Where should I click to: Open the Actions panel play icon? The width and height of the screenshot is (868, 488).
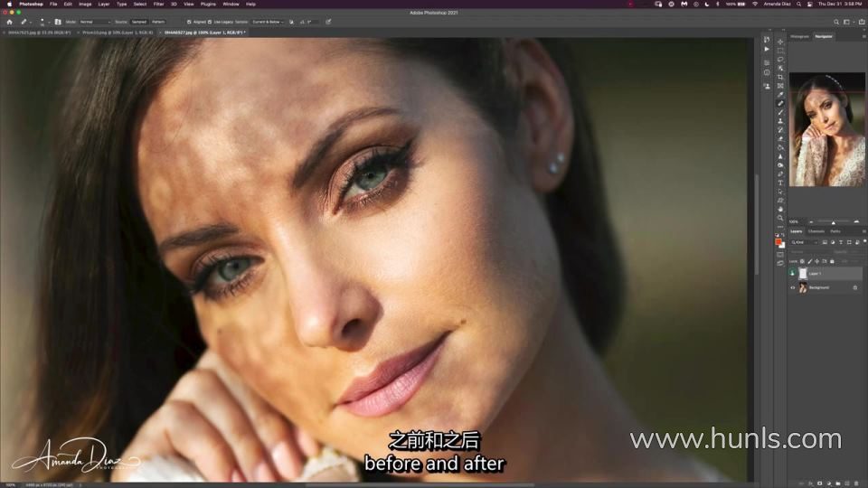click(x=767, y=49)
